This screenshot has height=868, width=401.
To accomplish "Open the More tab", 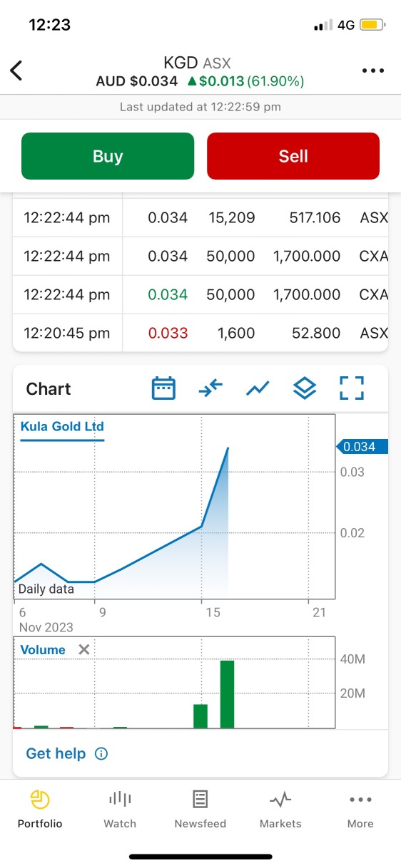I will (x=360, y=809).
